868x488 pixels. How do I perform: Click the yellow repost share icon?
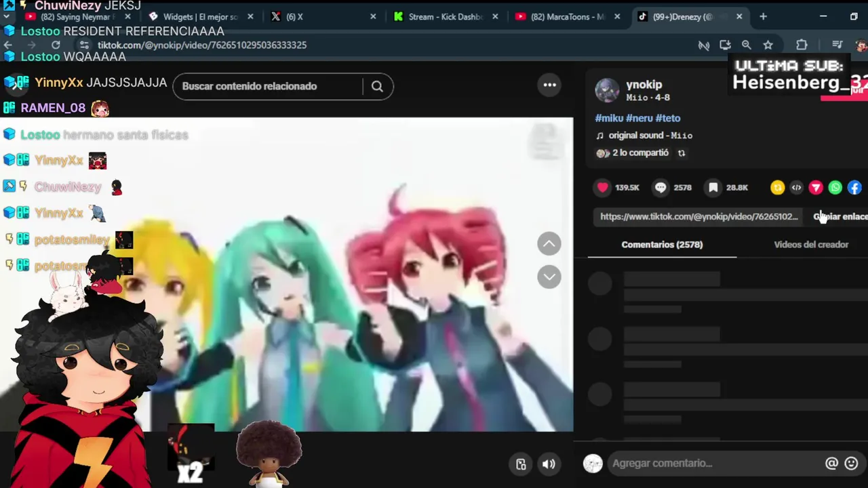point(777,188)
